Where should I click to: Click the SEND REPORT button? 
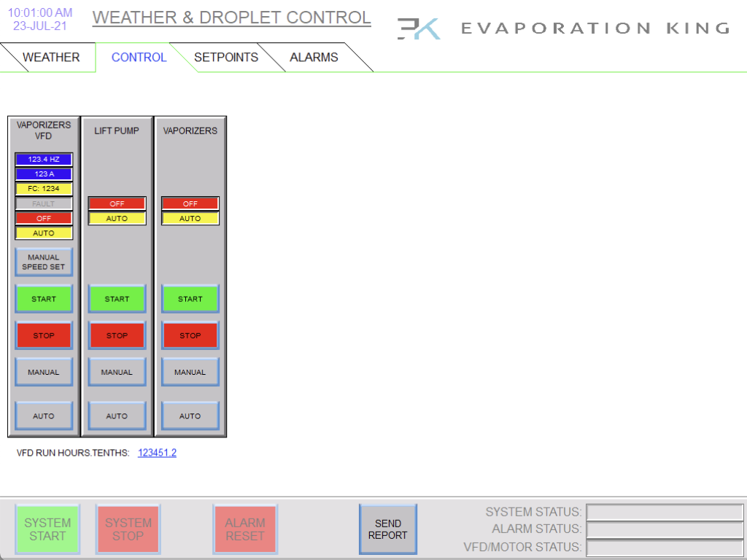(x=388, y=529)
